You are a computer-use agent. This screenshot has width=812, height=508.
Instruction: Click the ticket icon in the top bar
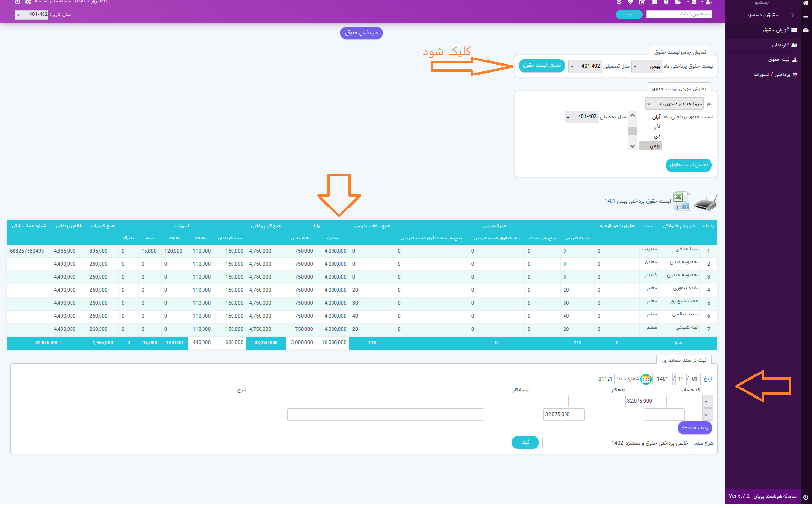pos(654,2)
